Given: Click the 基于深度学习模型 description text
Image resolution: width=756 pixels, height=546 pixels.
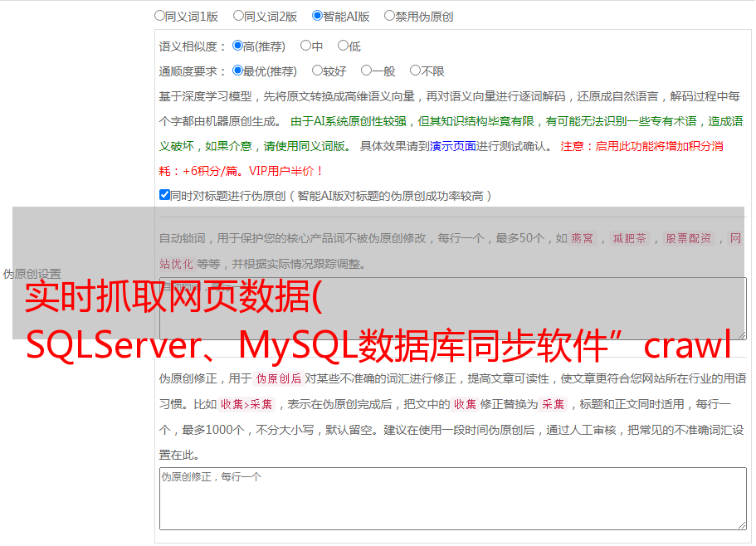Looking at the screenshot, I should point(449,109).
